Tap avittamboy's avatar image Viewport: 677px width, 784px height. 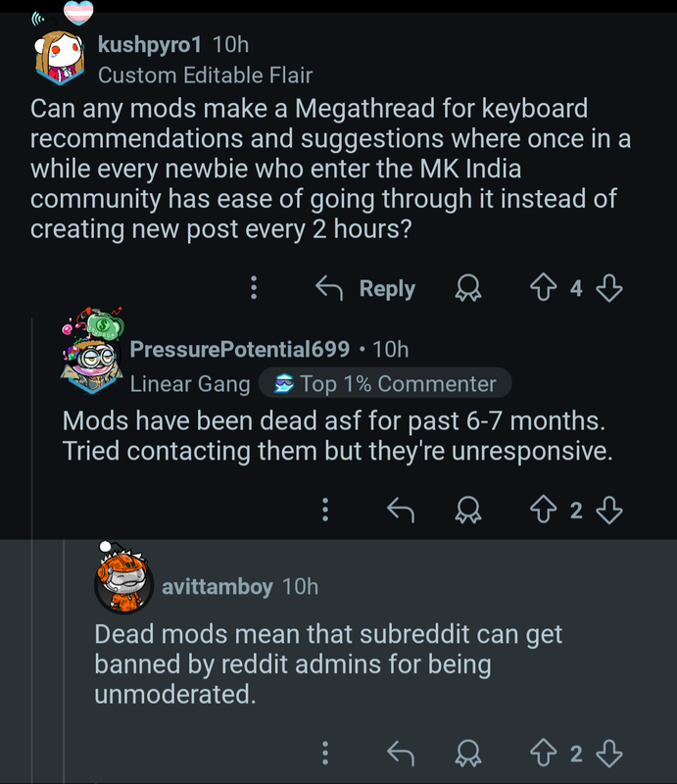[123, 581]
